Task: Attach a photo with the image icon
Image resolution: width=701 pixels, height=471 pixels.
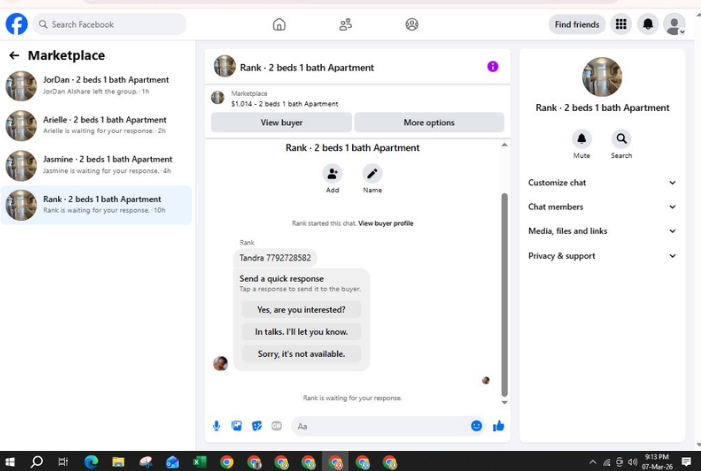Action: point(236,426)
